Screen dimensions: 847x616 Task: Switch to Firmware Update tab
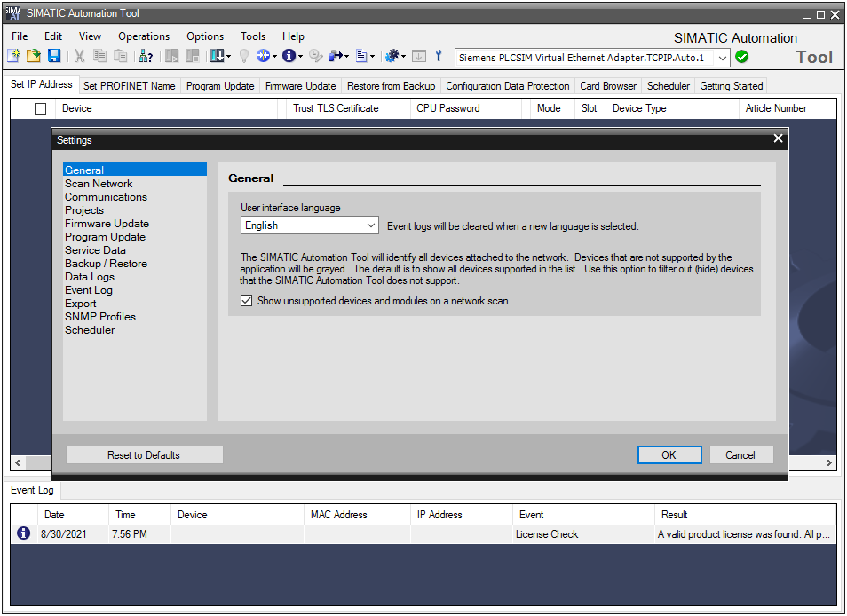pyautogui.click(x=300, y=86)
